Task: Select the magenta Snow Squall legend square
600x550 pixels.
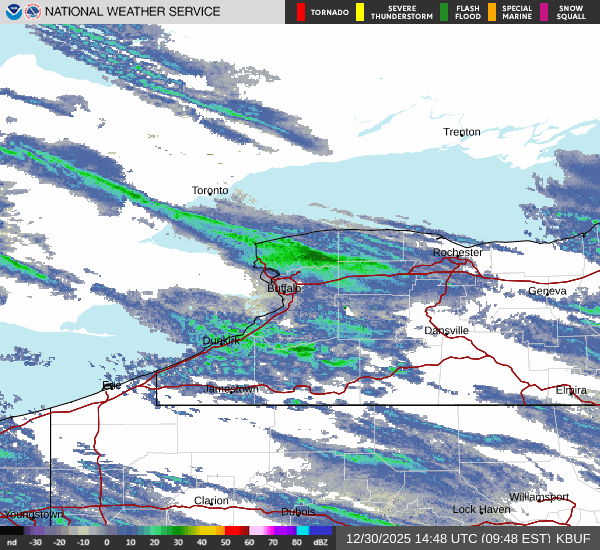Action: 544,12
